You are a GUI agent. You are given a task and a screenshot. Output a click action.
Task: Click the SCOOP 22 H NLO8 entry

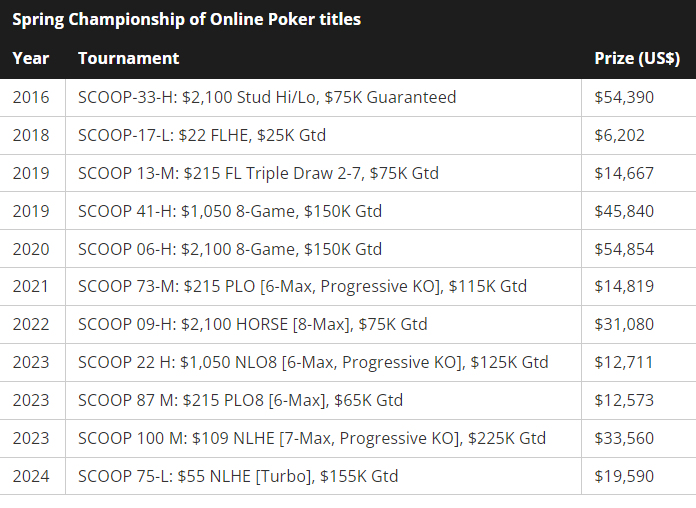[x=313, y=363]
